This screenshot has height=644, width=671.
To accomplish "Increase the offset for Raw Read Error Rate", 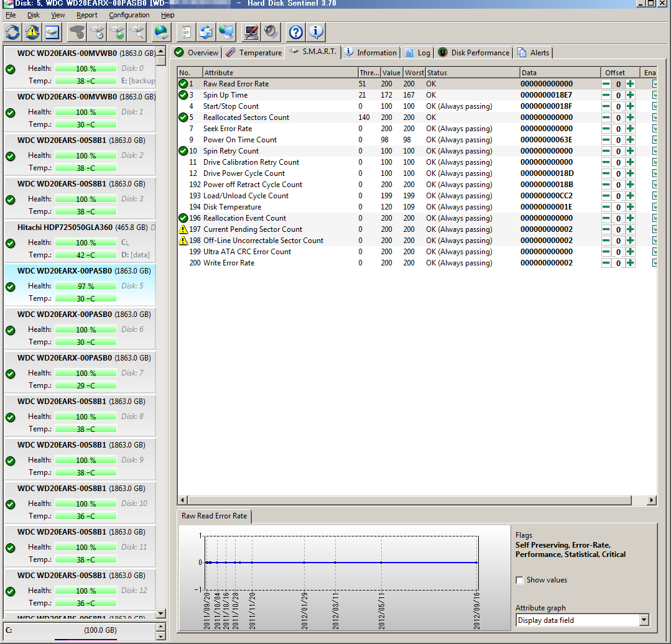I will (630, 84).
